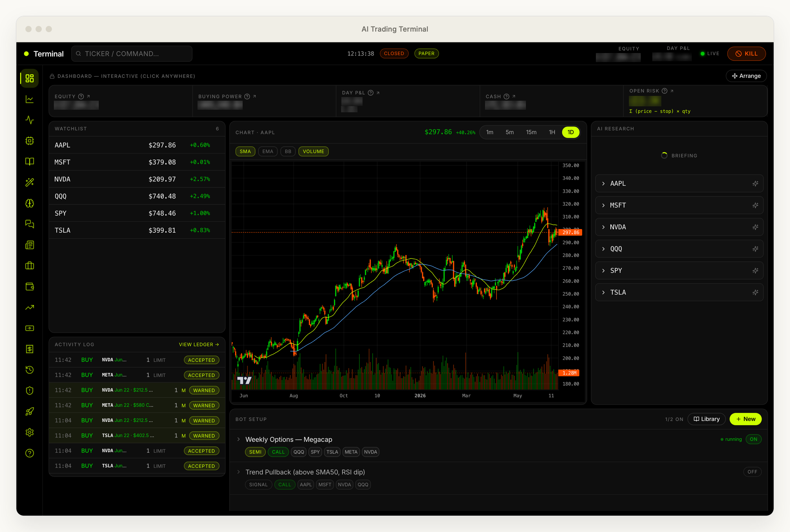The height and width of the screenshot is (532, 790).
Task: Focus the Ticker / Command search field
Action: (132, 54)
